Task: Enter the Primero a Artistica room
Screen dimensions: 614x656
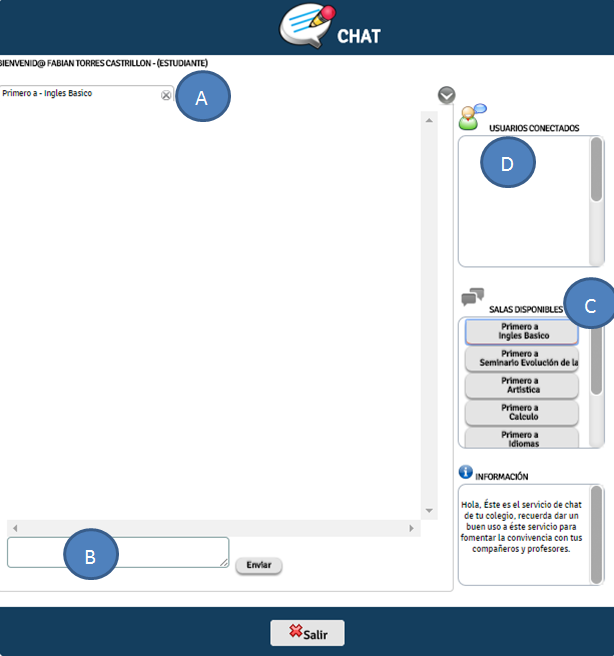Action: pyautogui.click(x=522, y=385)
